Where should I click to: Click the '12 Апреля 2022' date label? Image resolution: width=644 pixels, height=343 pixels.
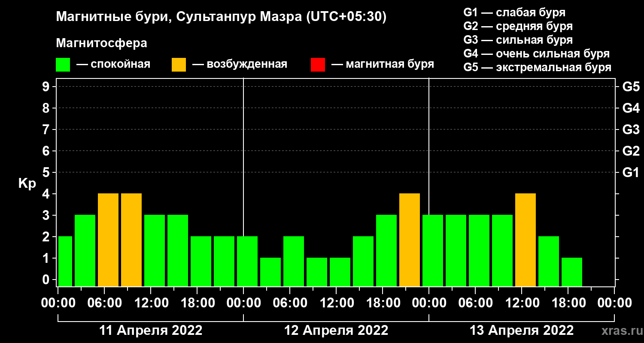336,331
